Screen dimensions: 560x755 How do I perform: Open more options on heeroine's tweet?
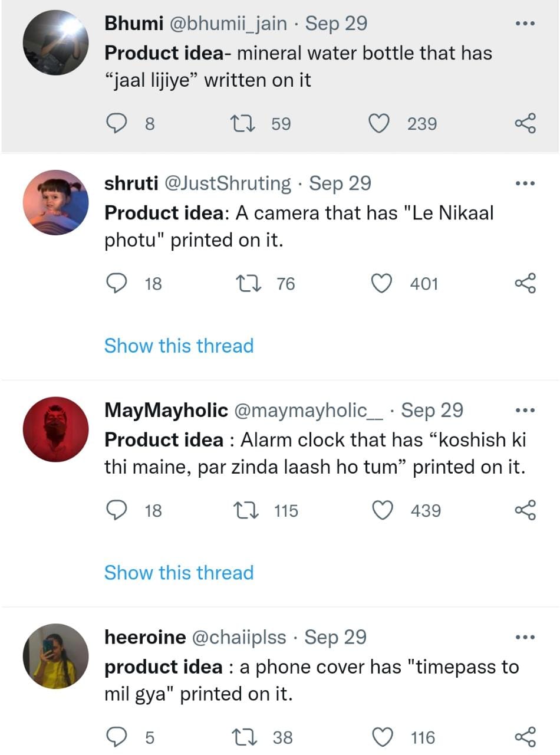pos(525,638)
